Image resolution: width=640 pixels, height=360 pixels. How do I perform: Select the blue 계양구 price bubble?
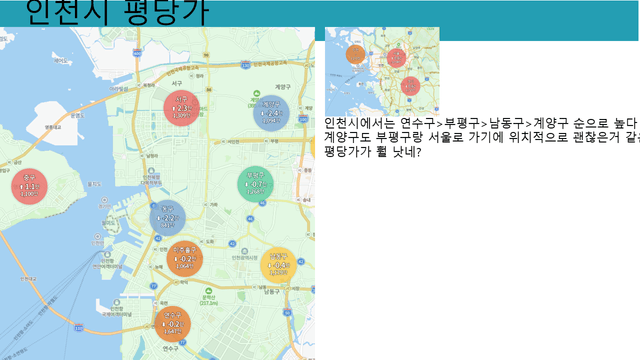pyautogui.click(x=271, y=113)
